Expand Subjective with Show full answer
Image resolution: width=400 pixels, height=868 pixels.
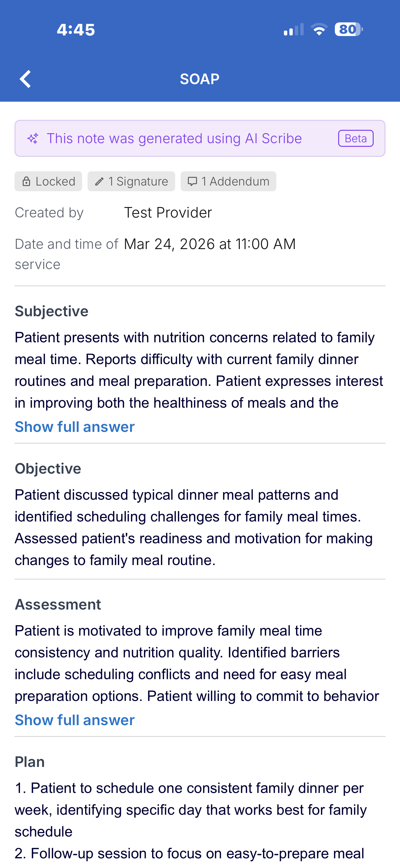click(x=75, y=427)
